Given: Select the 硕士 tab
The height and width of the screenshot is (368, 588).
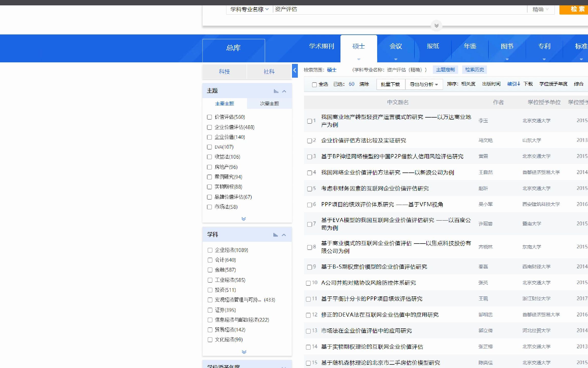Looking at the screenshot, I should point(359,47).
